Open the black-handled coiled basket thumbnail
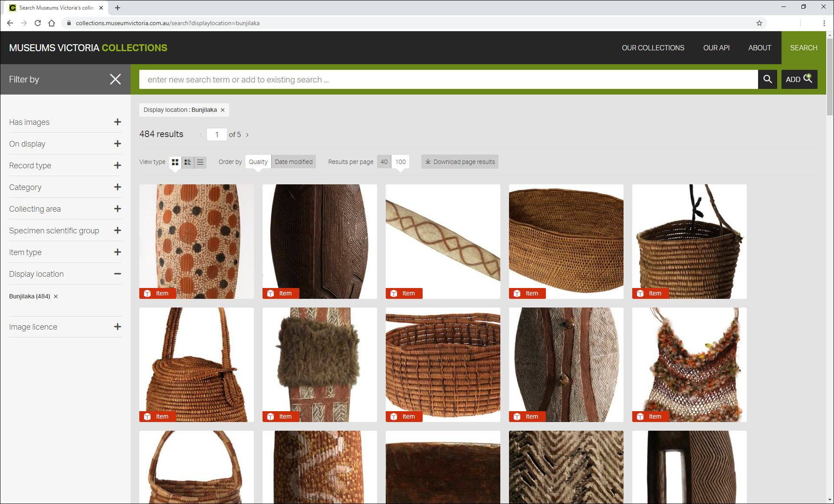The width and height of the screenshot is (834, 504). point(690,241)
